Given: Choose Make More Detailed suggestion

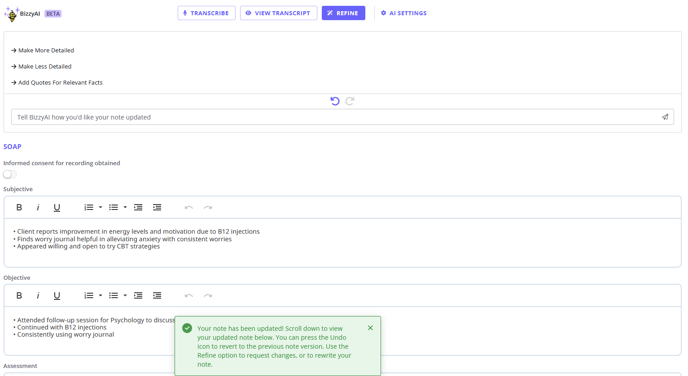Looking at the screenshot, I should (43, 50).
